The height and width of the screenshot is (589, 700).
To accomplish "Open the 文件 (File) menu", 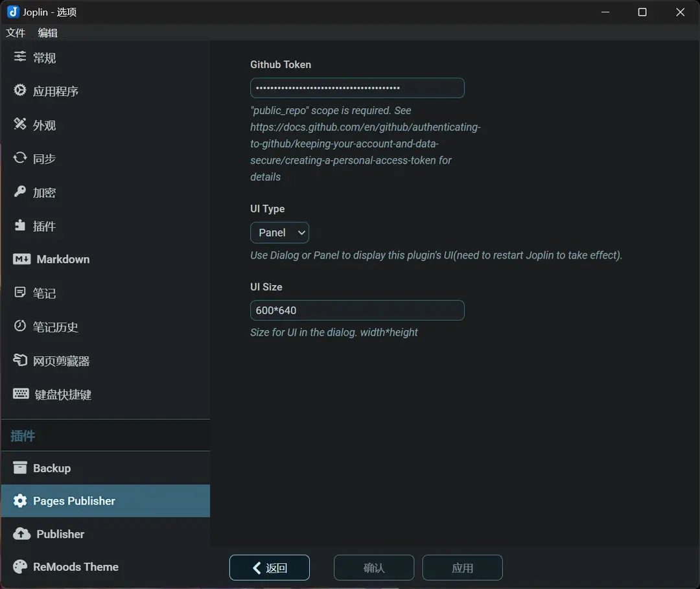I will click(x=16, y=32).
